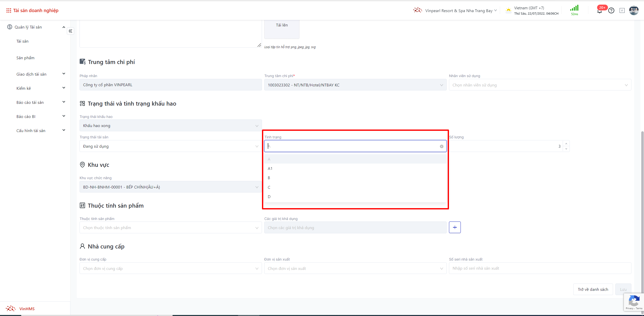The image size is (644, 316).
Task: Click the Trở về danh sách button
Action: [593, 289]
